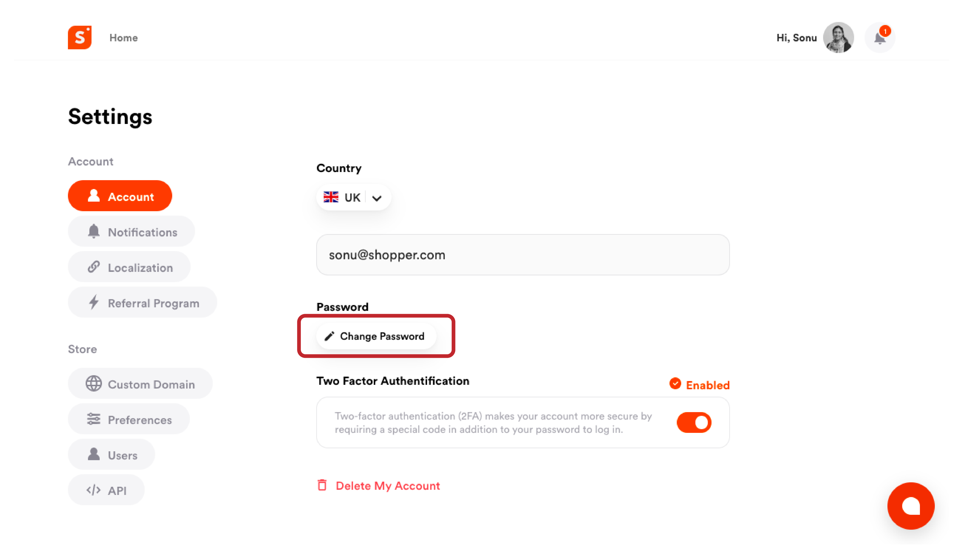This screenshot has width=974, height=560.
Task: Click the Referral Program lightning icon
Action: pyautogui.click(x=94, y=303)
